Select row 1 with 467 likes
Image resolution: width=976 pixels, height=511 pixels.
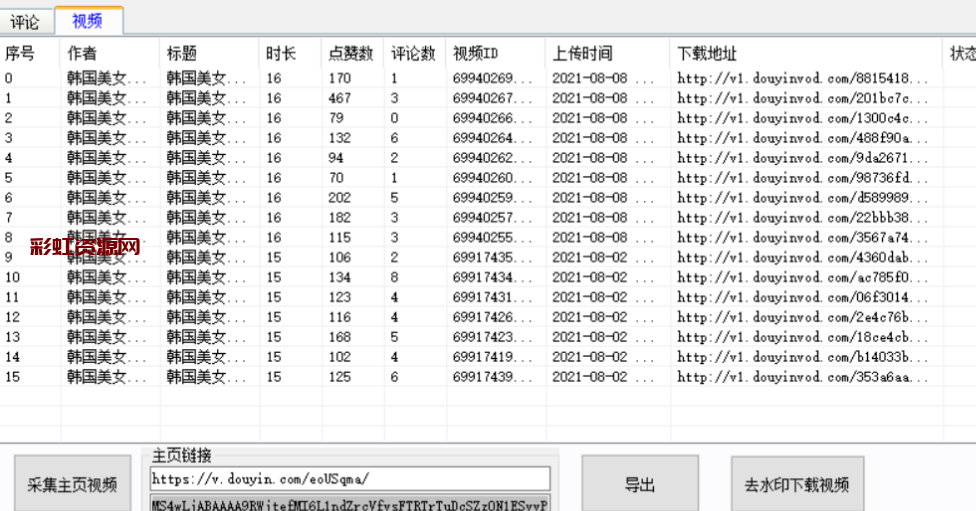click(340, 98)
